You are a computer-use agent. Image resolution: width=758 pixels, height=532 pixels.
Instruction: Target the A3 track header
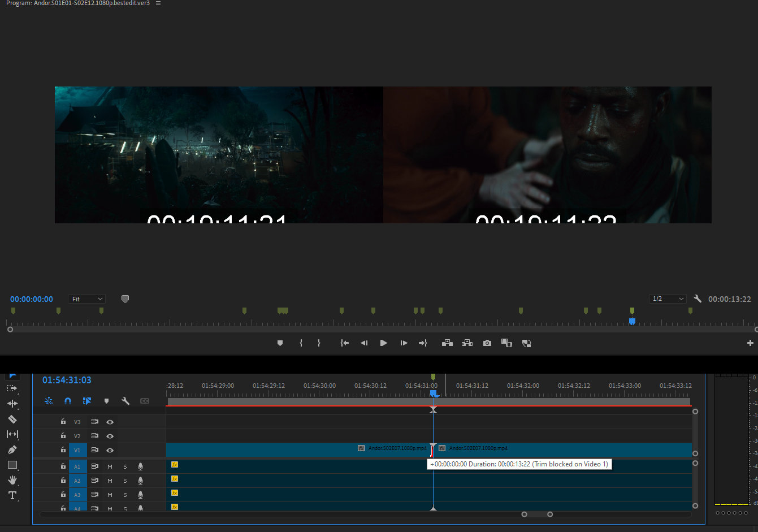(77, 495)
